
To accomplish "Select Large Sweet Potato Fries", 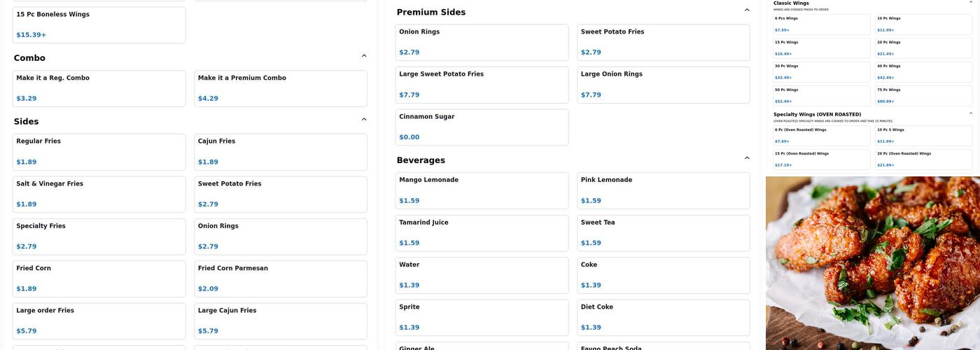I will tap(482, 85).
